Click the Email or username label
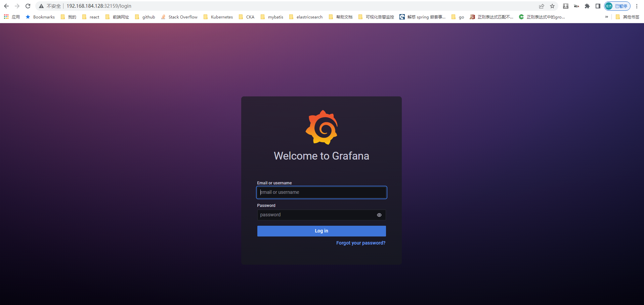The width and height of the screenshot is (644, 305). [x=274, y=183]
